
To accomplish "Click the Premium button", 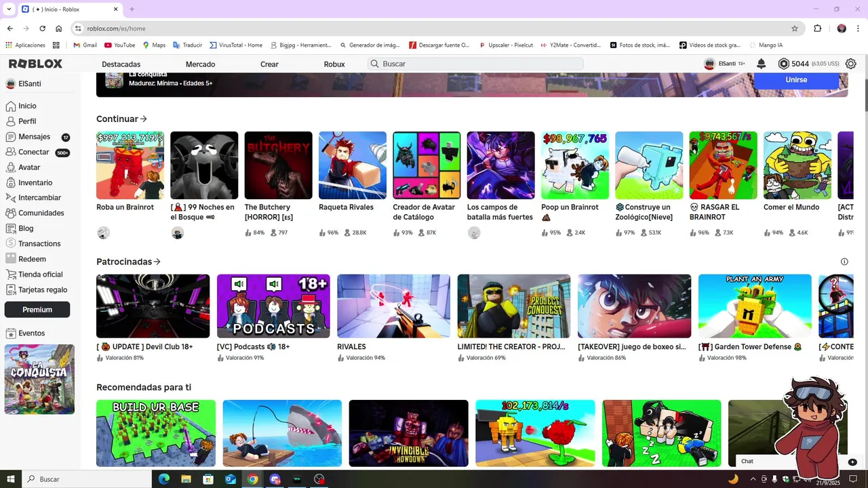I will 37,310.
